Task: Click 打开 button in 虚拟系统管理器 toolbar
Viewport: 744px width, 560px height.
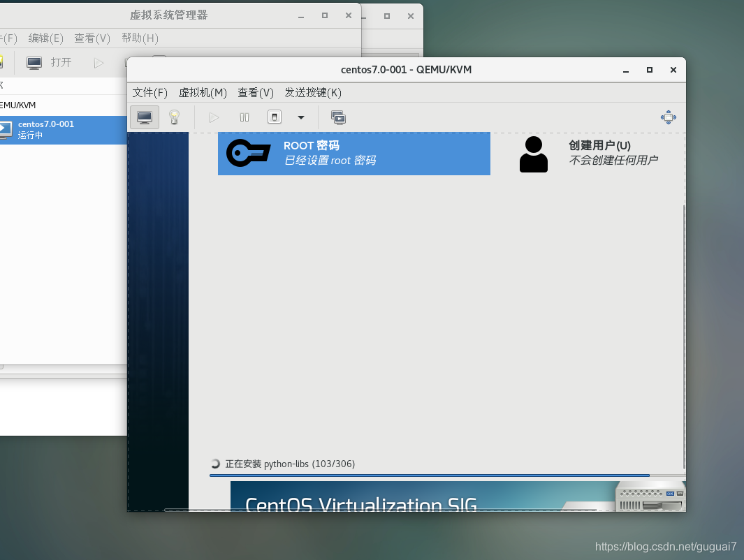Action: click(x=61, y=63)
